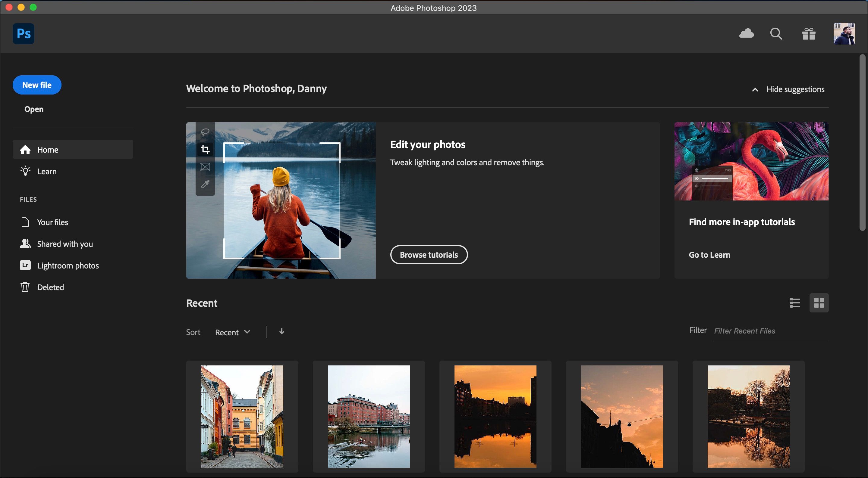868x478 pixels.
Task: Toggle grid view for Recent files
Action: click(x=819, y=303)
